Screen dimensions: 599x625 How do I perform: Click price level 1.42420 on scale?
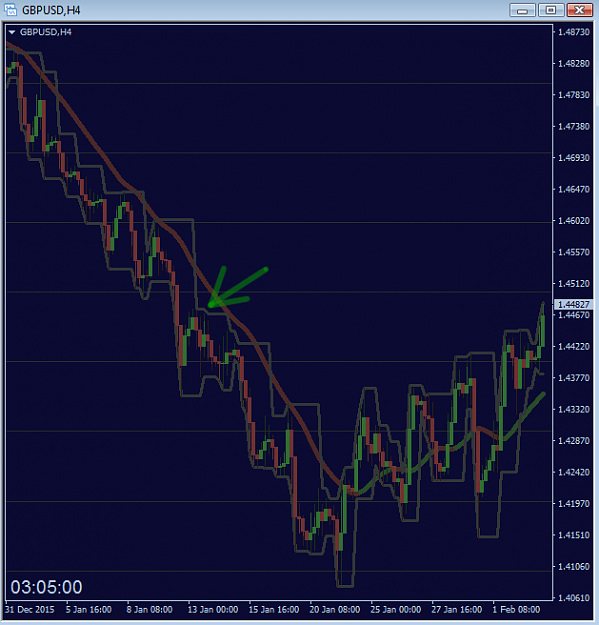(573, 472)
